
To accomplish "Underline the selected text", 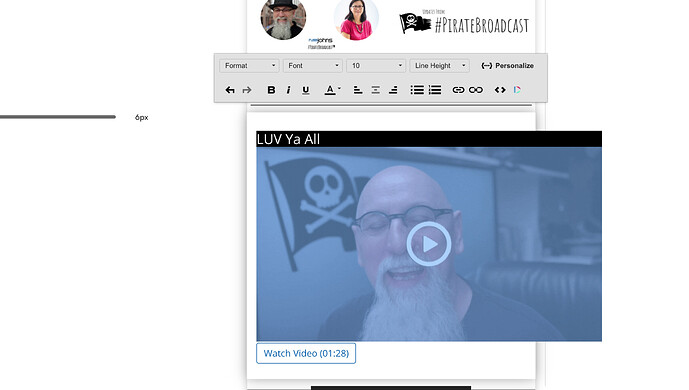I will click(306, 90).
